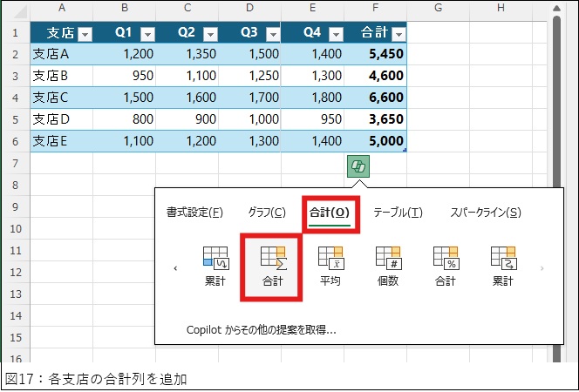Image resolution: width=579 pixels, height=392 pixels.
Task: Click the Quick Analysis button below the table
Action: 358,166
